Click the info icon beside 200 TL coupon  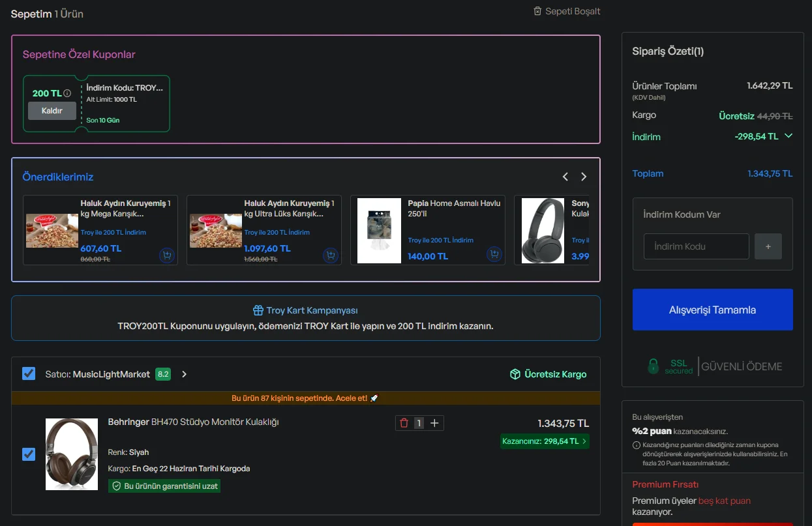point(67,94)
